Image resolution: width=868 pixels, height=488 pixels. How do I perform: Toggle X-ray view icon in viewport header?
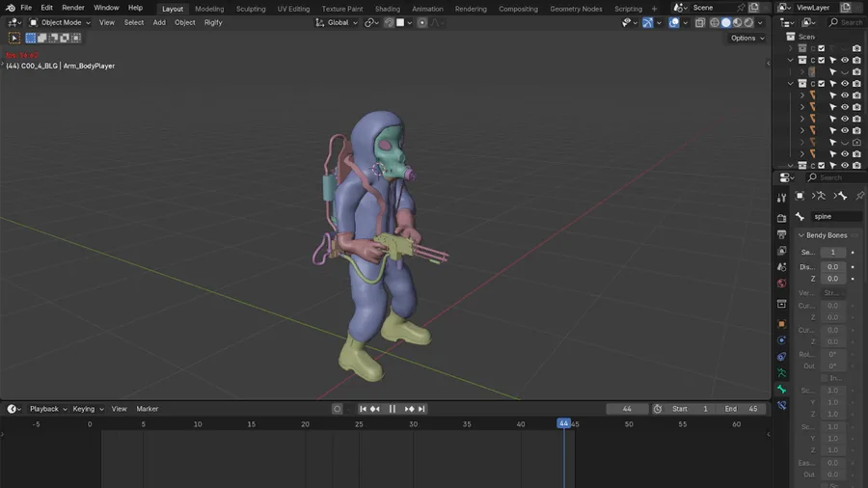[x=700, y=23]
